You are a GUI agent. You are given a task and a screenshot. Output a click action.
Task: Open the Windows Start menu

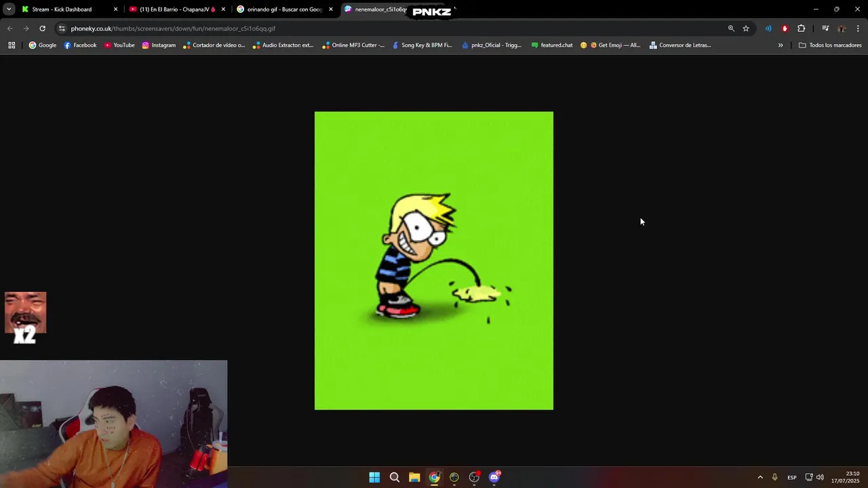coord(374,477)
